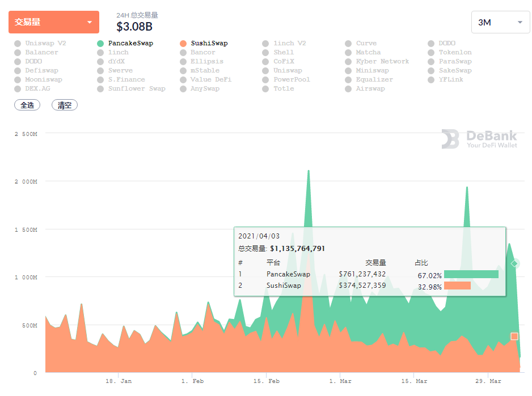Click the 15. Mar x-axis label
The image size is (532, 396).
(414, 381)
